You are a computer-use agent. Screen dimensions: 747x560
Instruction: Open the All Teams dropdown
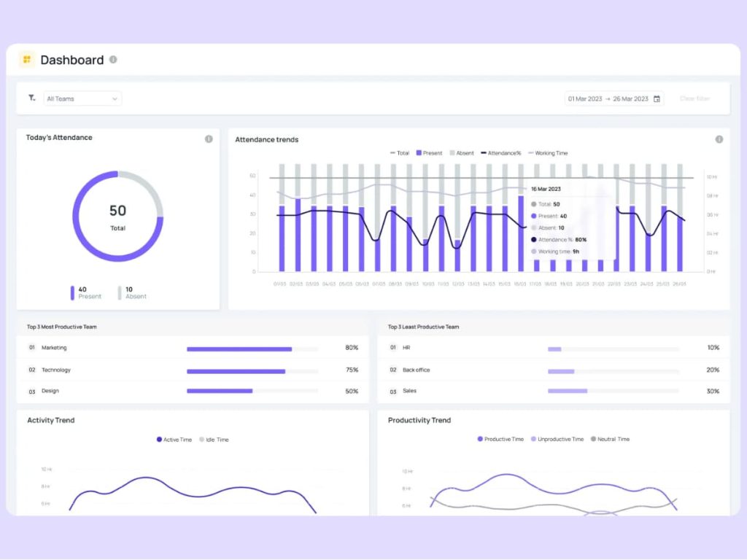[x=82, y=98]
